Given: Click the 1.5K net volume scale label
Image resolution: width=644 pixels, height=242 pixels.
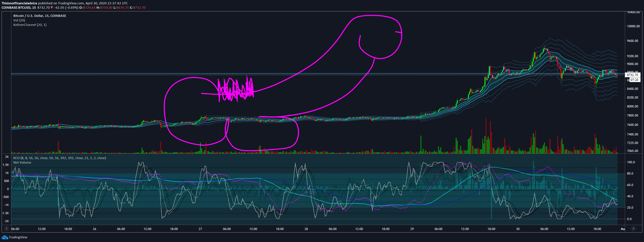Looking at the screenshot, I should click(x=6, y=165).
